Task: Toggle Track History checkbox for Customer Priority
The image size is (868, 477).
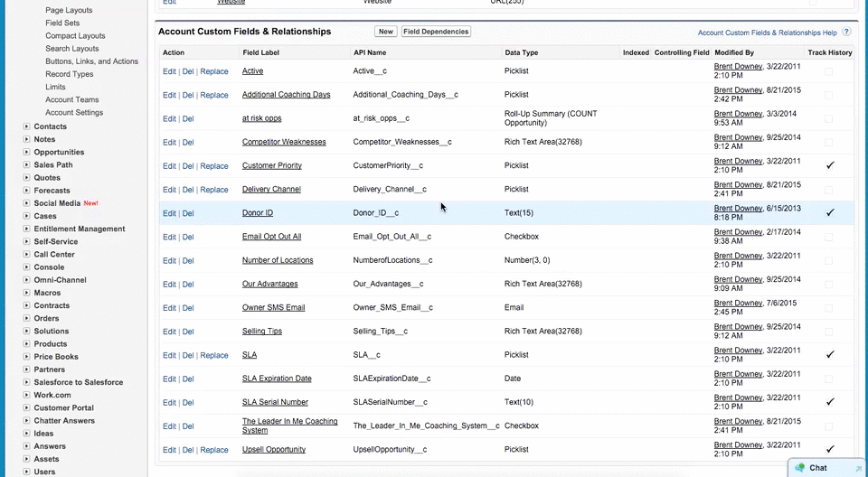Action: (829, 165)
